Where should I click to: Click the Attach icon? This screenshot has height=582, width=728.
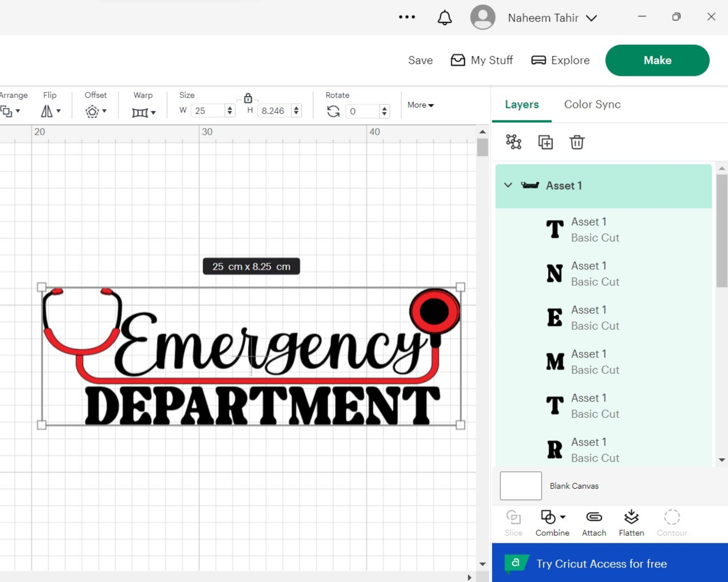point(593,517)
